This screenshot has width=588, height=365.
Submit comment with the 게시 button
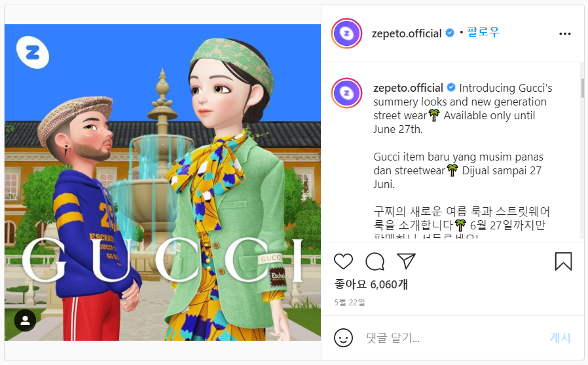[x=560, y=338]
